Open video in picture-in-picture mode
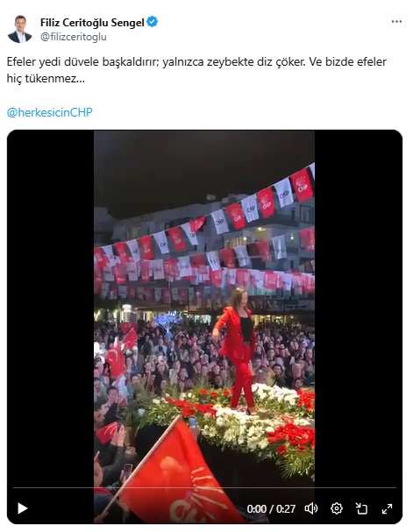 point(361,508)
